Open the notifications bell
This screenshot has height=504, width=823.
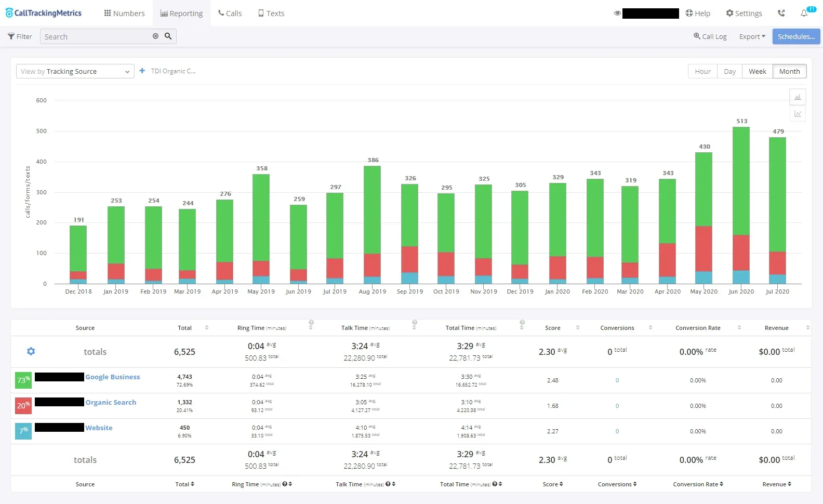(x=804, y=13)
